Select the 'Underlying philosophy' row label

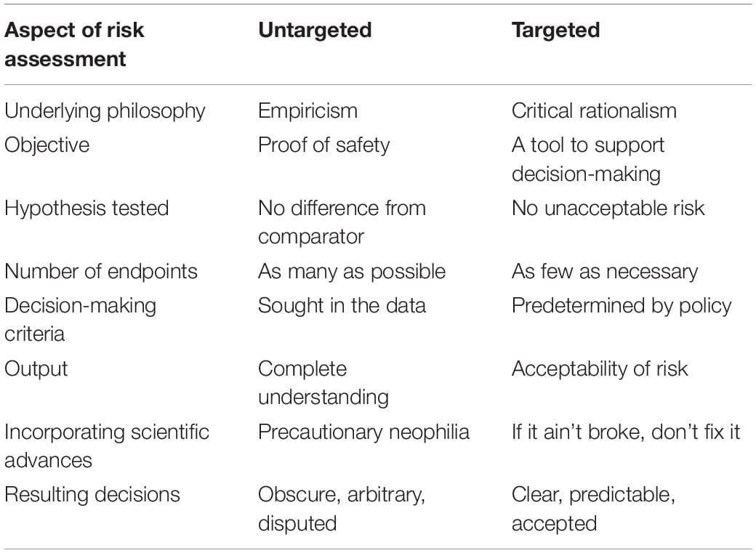click(105, 110)
